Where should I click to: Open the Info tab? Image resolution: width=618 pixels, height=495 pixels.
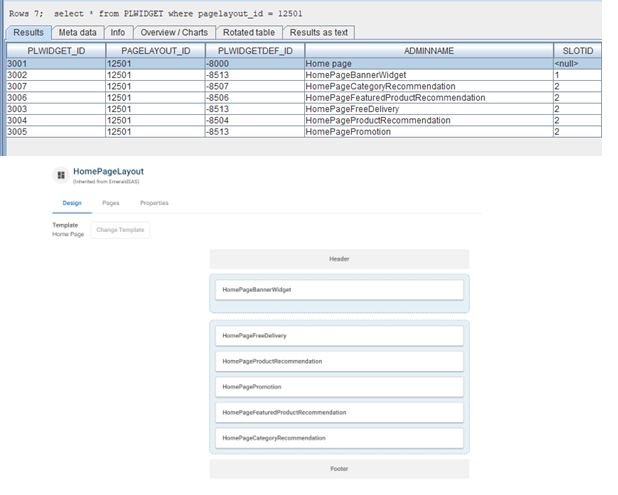tap(118, 32)
